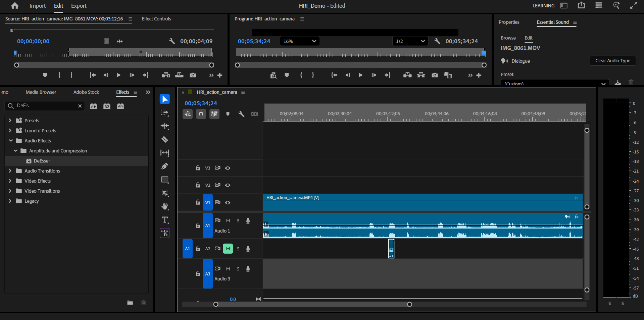Select the Hand tool
The image size is (644, 320).
[164, 206]
